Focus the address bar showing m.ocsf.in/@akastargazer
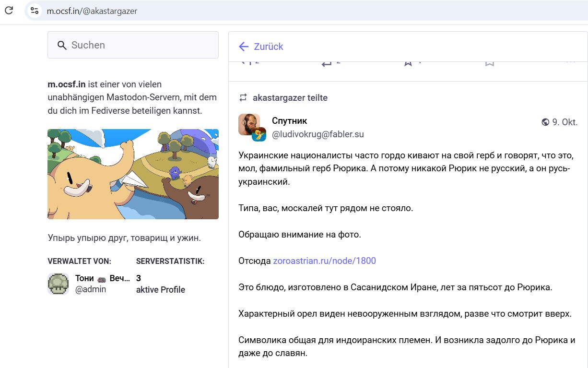The width and height of the screenshot is (588, 368). tap(307, 11)
